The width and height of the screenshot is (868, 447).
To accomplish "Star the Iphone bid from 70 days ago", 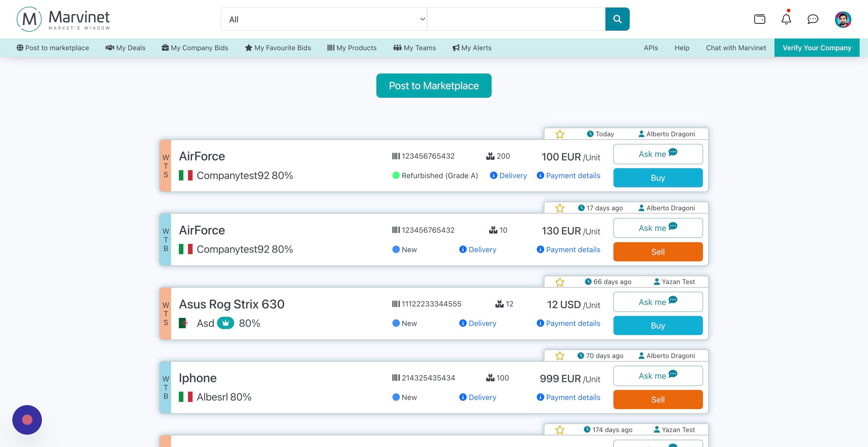I will [x=560, y=356].
